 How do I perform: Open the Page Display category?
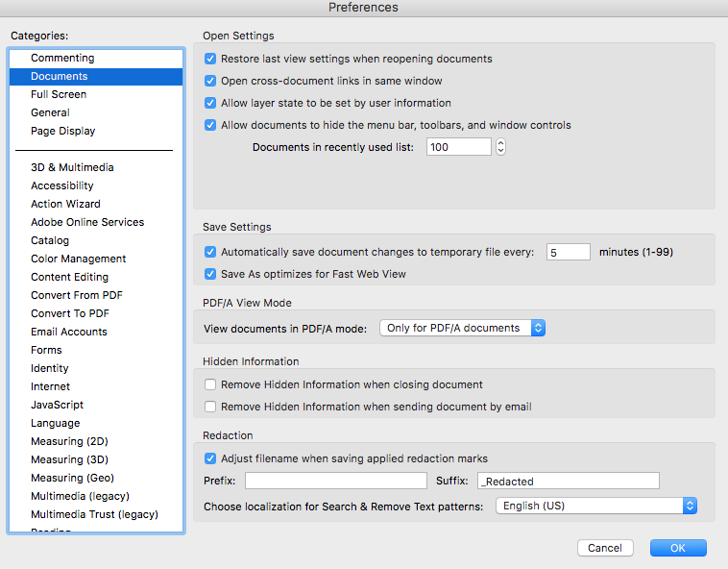tap(63, 131)
